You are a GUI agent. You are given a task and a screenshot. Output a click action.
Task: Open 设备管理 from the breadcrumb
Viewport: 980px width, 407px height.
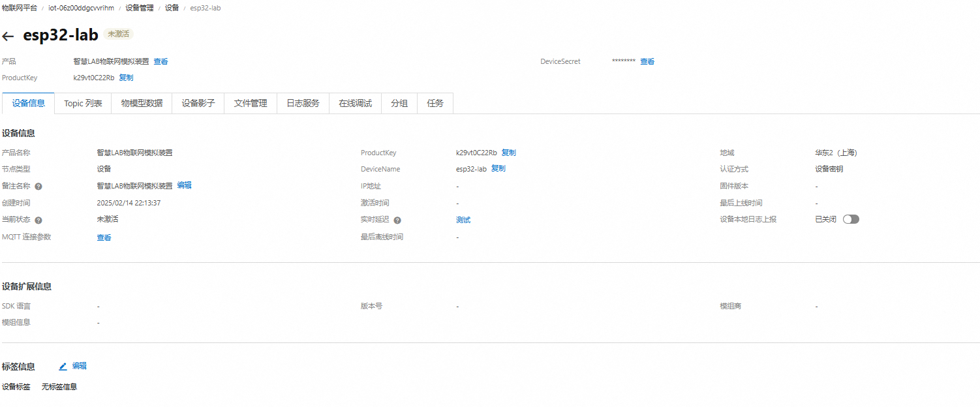point(139,8)
